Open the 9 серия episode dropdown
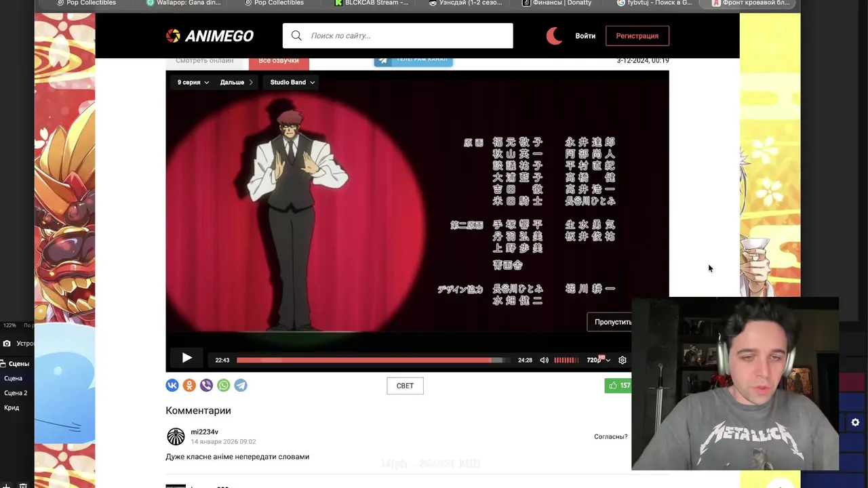 click(193, 82)
